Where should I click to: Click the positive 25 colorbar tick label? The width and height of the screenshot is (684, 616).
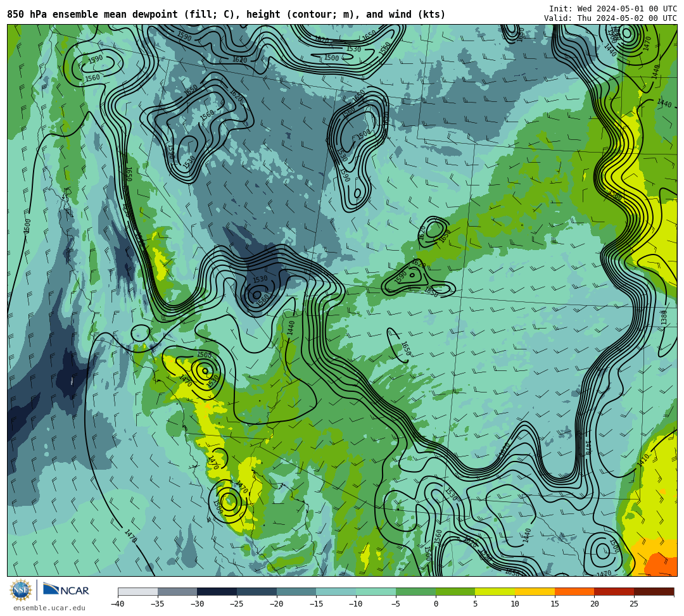[634, 604]
